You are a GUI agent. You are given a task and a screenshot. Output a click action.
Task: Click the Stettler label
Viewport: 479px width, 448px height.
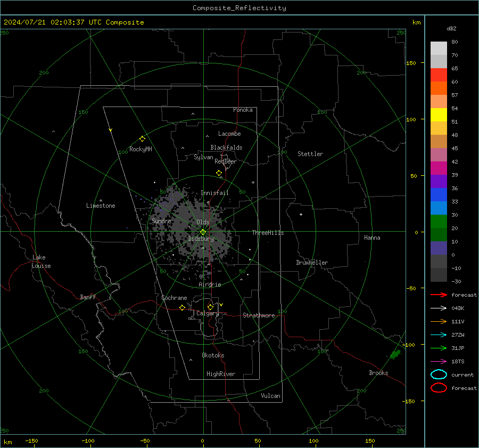point(310,154)
